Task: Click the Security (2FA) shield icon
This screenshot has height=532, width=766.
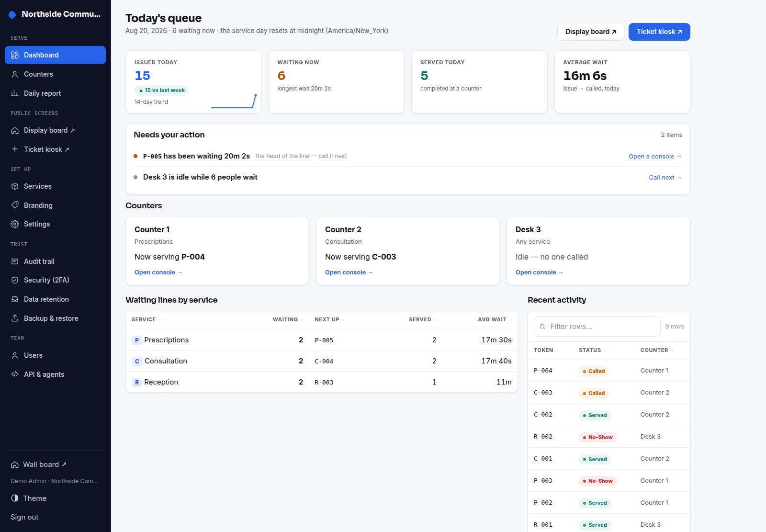Action: 15,280
